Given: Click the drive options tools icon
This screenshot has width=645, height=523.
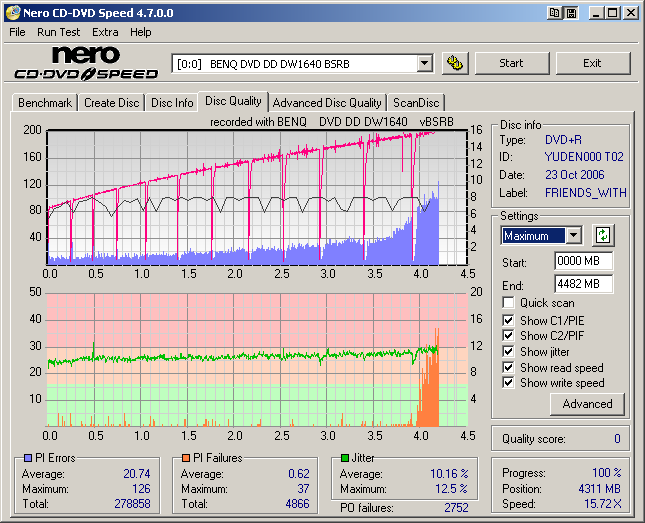Looking at the screenshot, I should pos(455,63).
